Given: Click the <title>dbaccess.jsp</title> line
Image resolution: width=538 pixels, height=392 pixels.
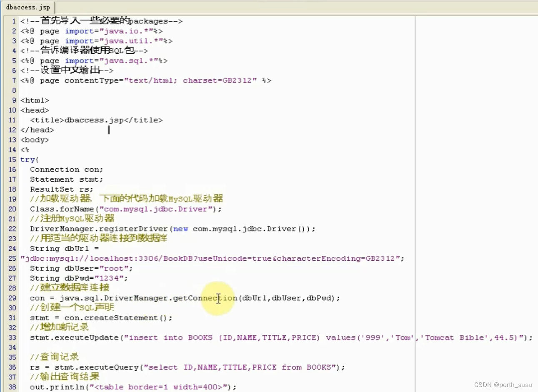Looking at the screenshot, I should point(96,120).
